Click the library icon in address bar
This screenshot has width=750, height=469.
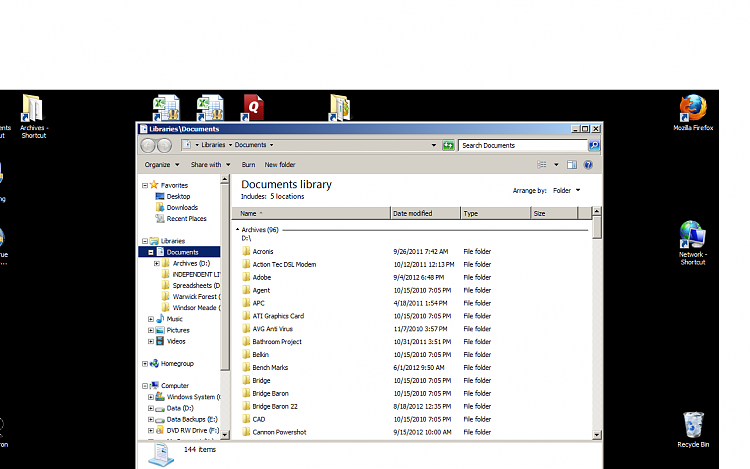(187, 145)
